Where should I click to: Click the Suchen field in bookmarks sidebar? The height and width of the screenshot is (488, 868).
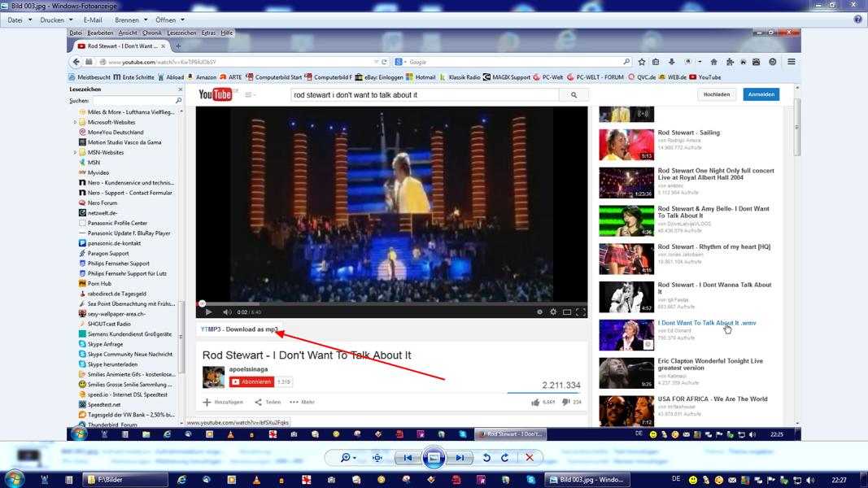pos(137,101)
